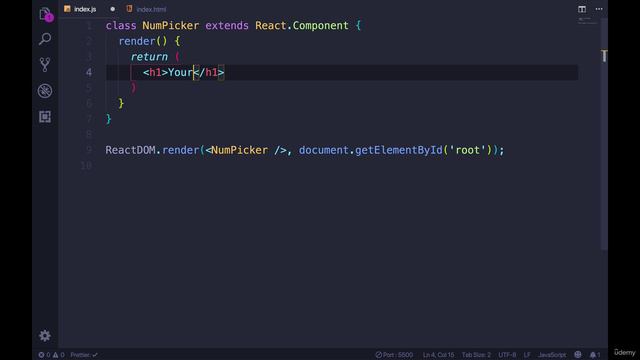Click the Ln 4, Col 15 position indicator
This screenshot has height=360, width=640.
(438, 355)
